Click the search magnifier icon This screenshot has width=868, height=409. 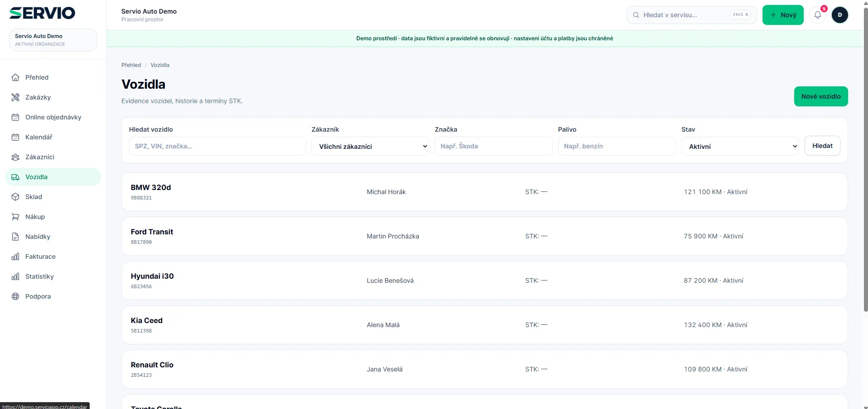pyautogui.click(x=636, y=15)
